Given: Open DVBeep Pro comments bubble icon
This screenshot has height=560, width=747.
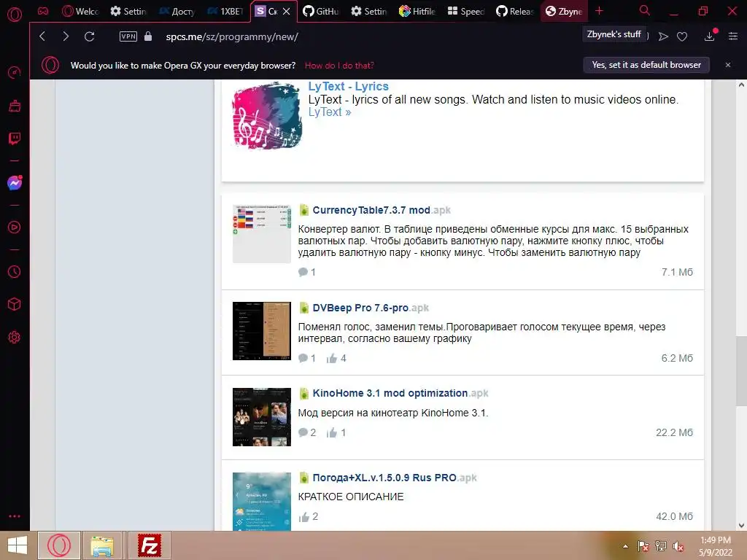Looking at the screenshot, I should pos(303,358).
